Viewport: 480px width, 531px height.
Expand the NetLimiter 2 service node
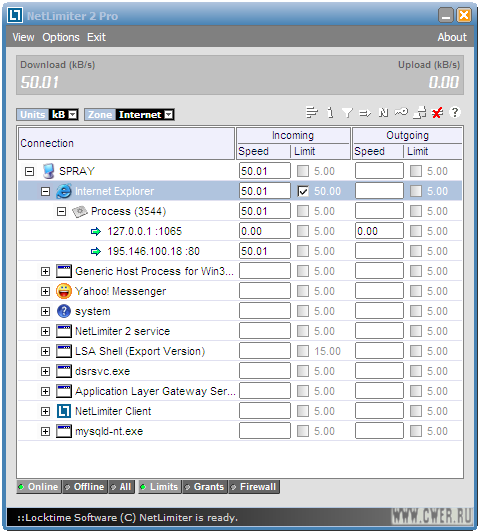[45, 332]
